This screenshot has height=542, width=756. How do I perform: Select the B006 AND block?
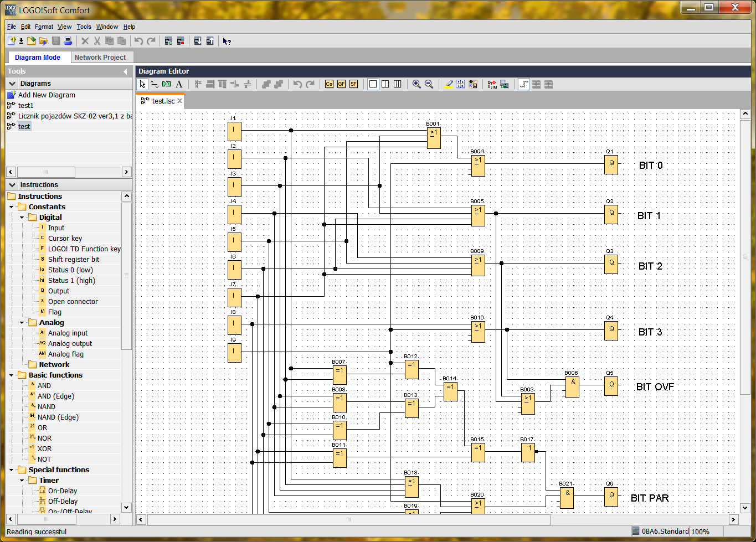[x=572, y=387]
